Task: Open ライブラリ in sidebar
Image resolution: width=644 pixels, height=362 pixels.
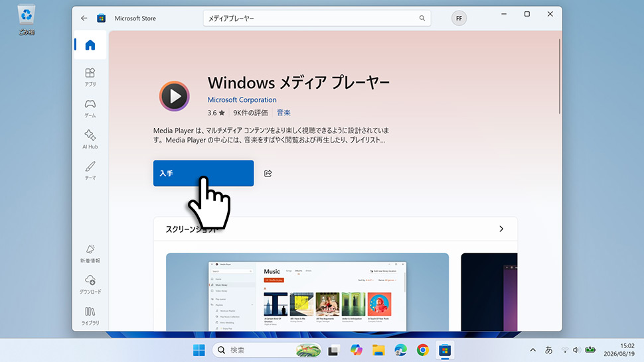Action: (90, 316)
